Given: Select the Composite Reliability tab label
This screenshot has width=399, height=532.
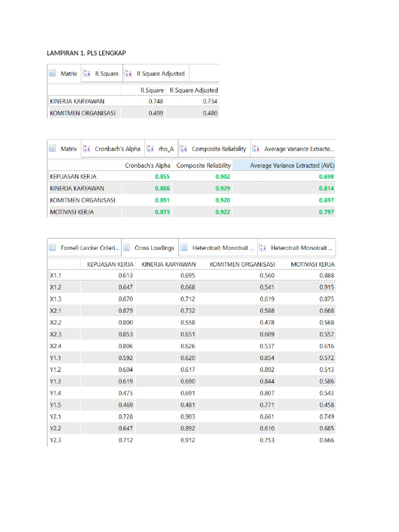Looking at the screenshot, I should click(219, 149).
